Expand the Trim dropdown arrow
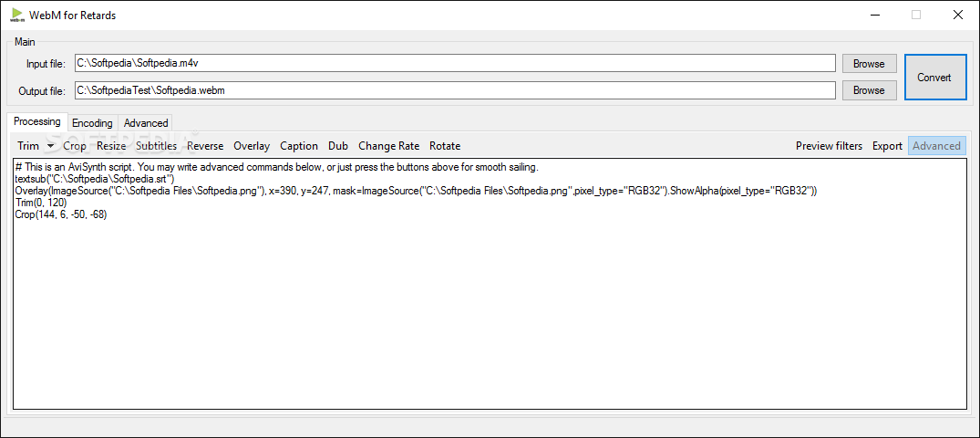This screenshot has width=980, height=438. (x=51, y=146)
